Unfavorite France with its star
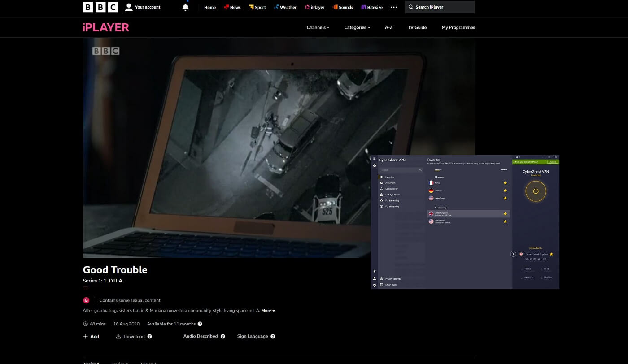628x364 pixels. (x=505, y=183)
